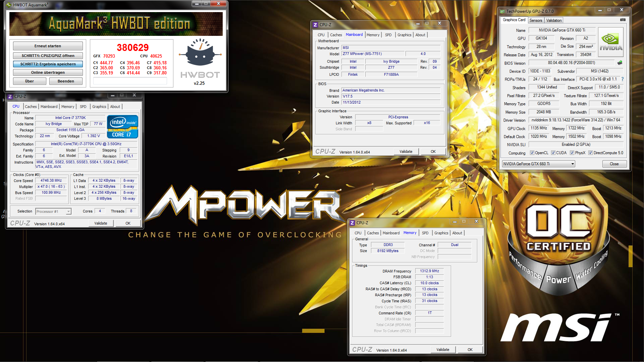
Task: Open Mainboard tab in CPU-Z Memory window
Action: tap(391, 233)
